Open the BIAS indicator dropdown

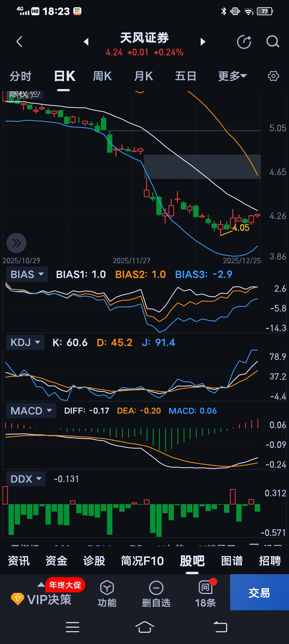[27, 274]
